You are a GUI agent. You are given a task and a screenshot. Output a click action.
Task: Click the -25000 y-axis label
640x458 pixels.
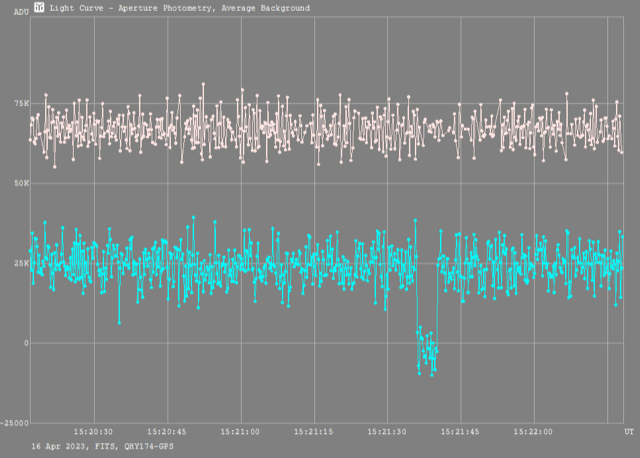(x=15, y=423)
